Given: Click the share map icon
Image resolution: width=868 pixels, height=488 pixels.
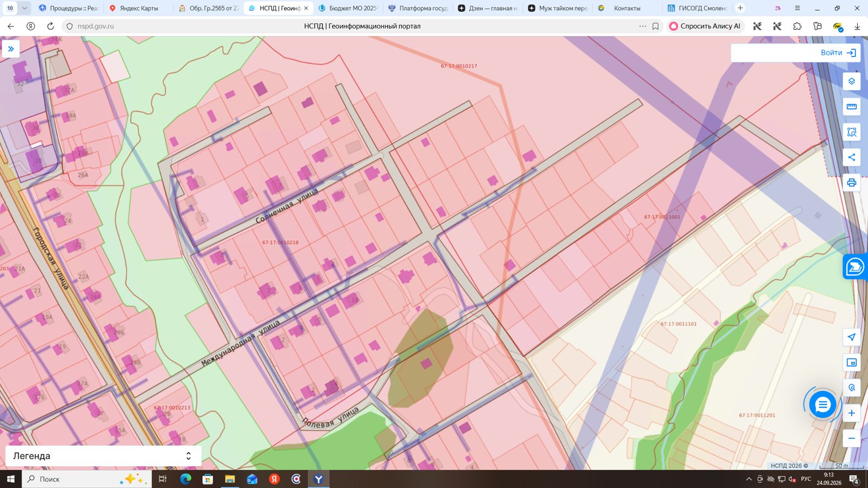Looking at the screenshot, I should point(851,157).
